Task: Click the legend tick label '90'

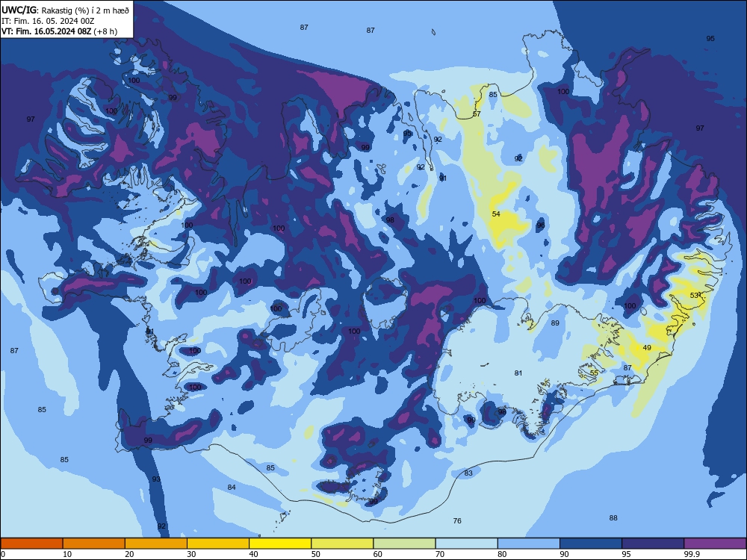Action: pos(564,554)
